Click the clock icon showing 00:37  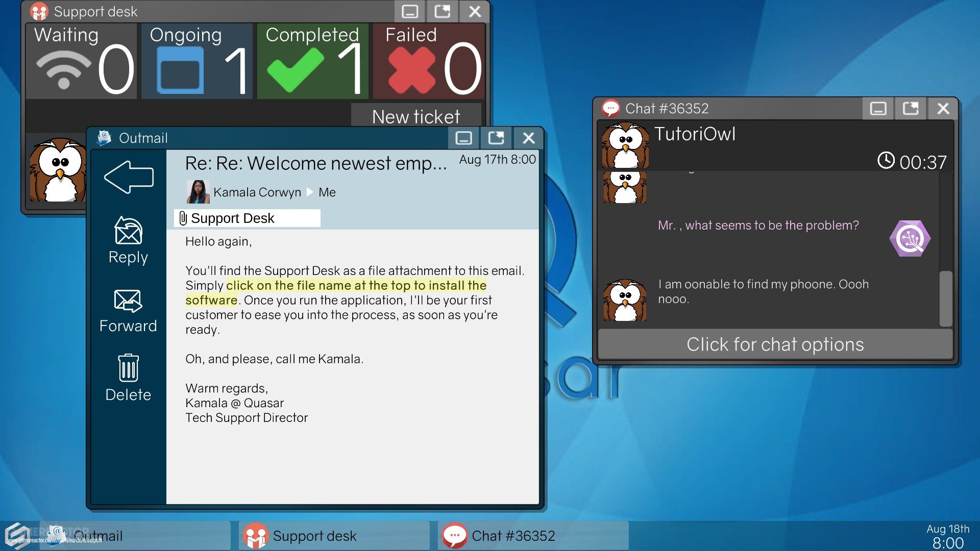pyautogui.click(x=886, y=162)
